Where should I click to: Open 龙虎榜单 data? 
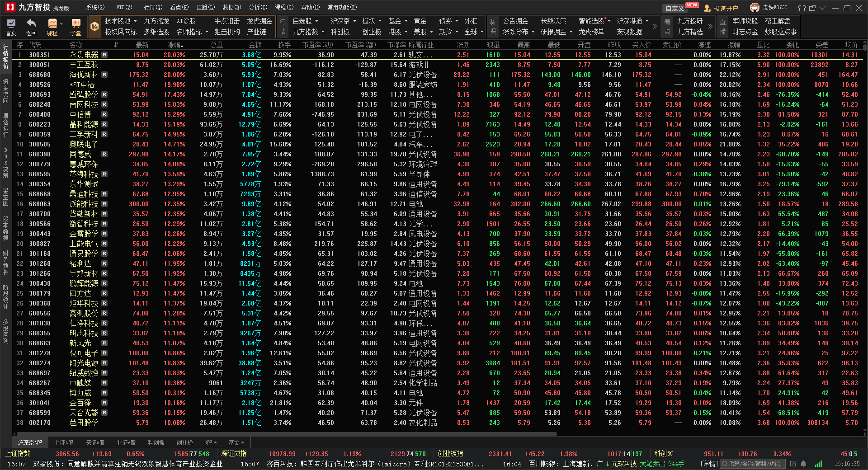(x=591, y=32)
